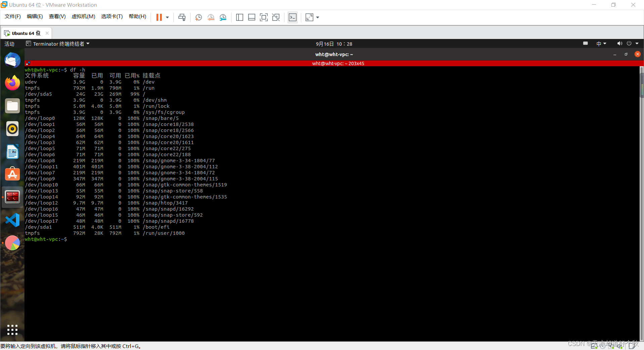
Task: Open Visual Studio Code from dock
Action: [12, 220]
